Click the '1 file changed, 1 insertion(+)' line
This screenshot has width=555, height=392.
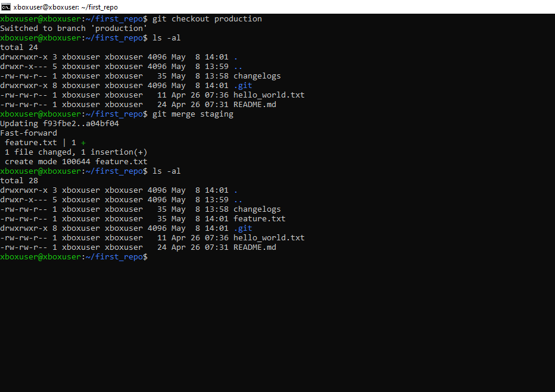click(76, 152)
